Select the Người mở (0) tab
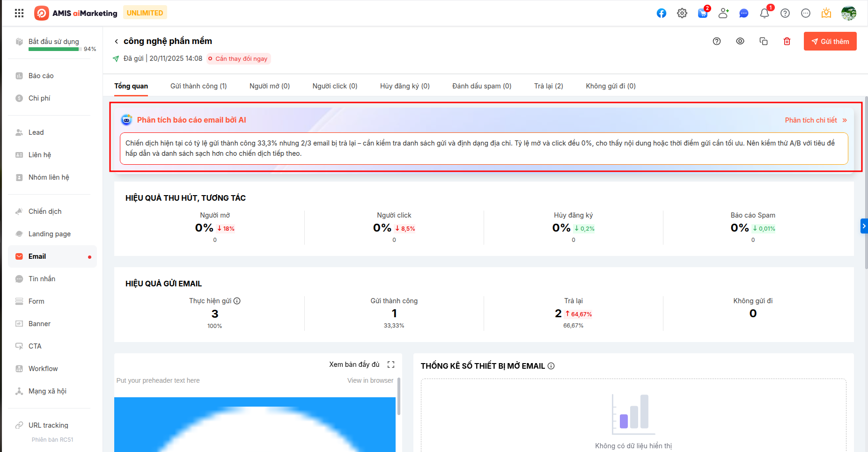Viewport: 868px width, 452px height. pos(269,86)
